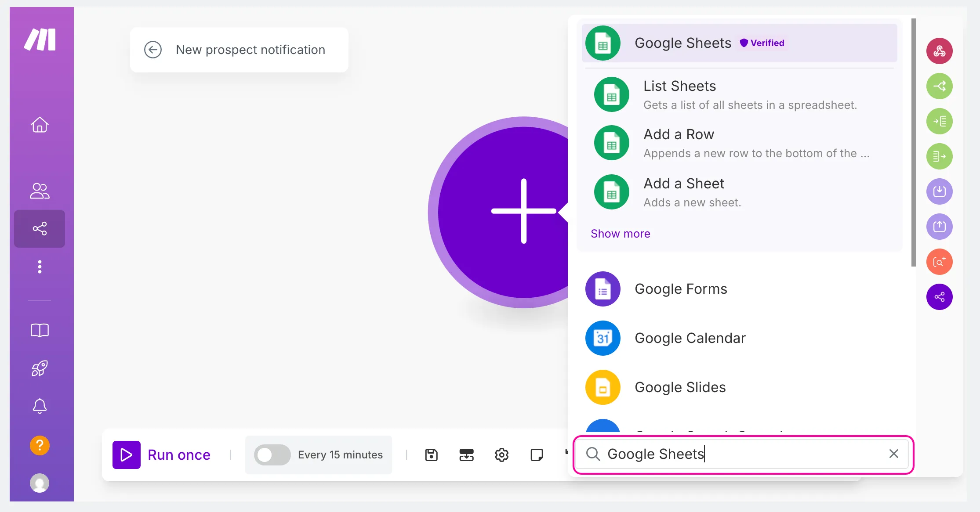
Task: Click the Show more link
Action: coord(620,234)
